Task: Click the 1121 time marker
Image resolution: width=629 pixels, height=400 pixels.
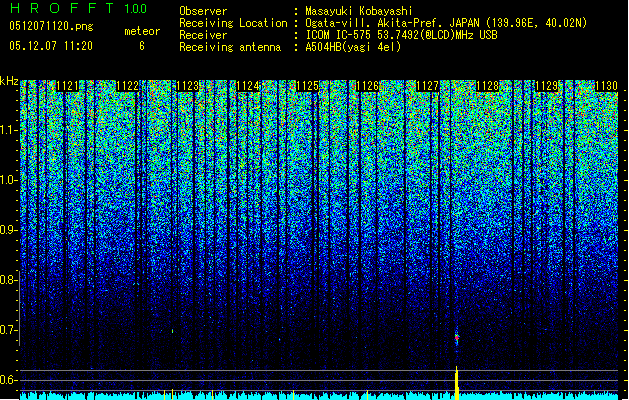Action: pos(67,86)
